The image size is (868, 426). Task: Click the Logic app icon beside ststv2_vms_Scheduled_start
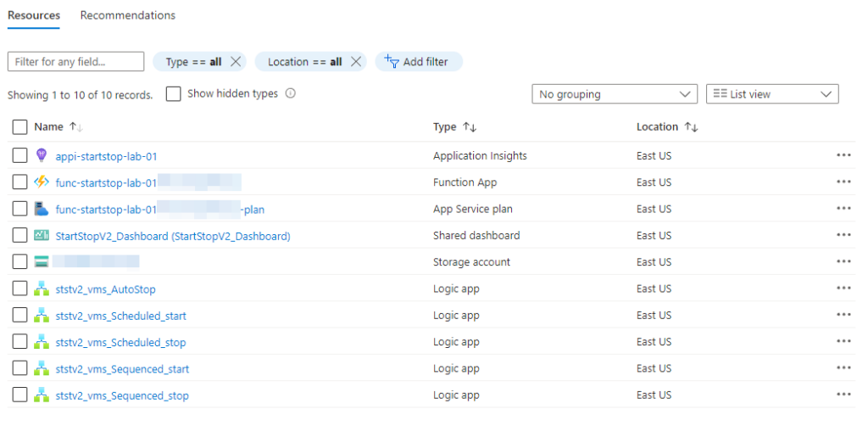[42, 315]
